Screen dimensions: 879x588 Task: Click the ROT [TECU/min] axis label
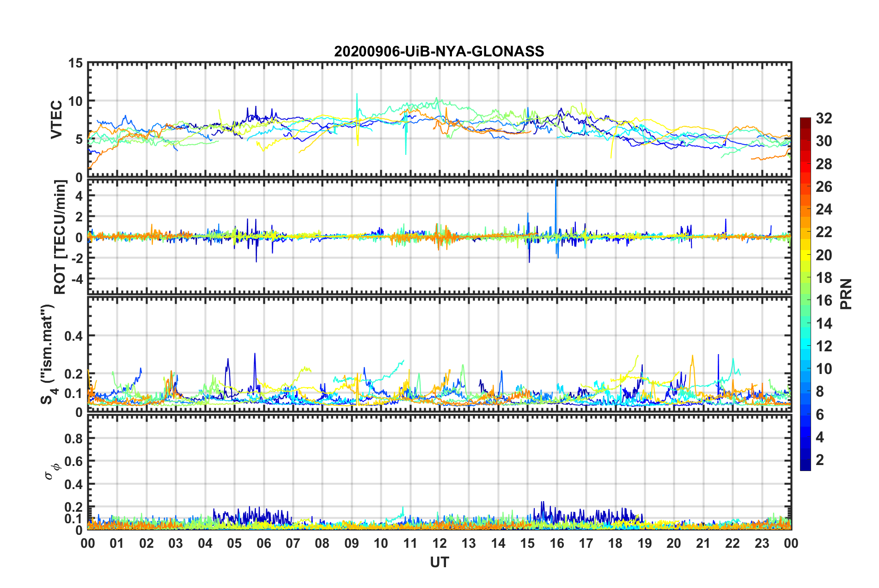(60, 237)
